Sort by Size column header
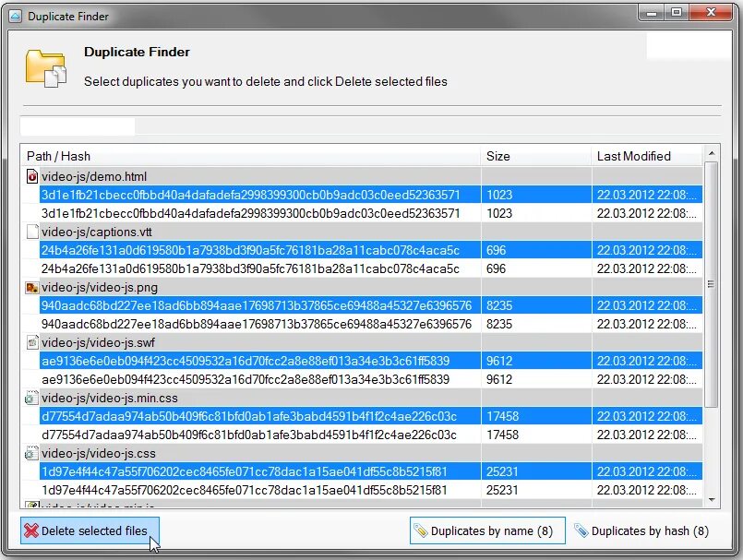Image resolution: width=743 pixels, height=560 pixels. pos(536,156)
